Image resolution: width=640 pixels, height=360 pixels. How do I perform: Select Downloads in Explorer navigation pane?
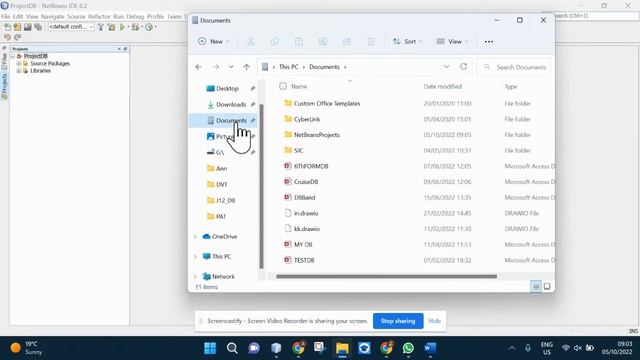(x=231, y=104)
